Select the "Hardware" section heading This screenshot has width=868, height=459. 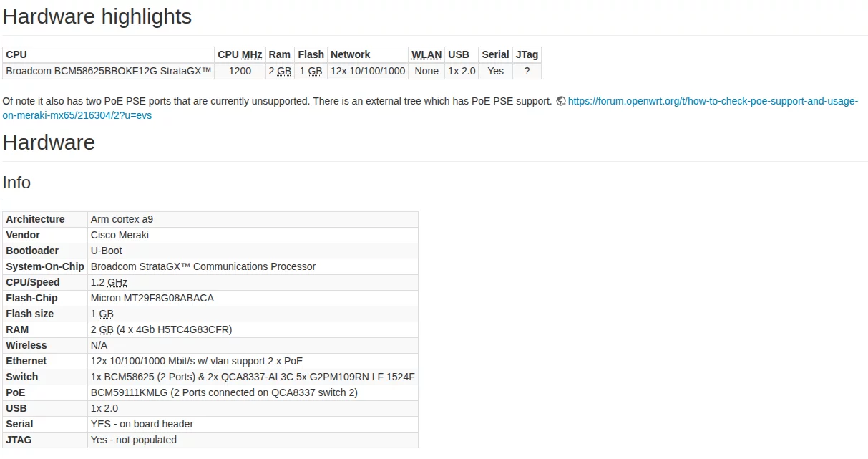pos(49,142)
